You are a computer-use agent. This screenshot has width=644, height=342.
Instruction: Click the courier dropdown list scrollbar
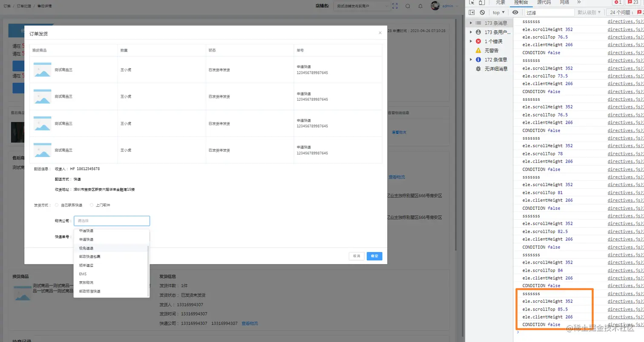(148, 270)
